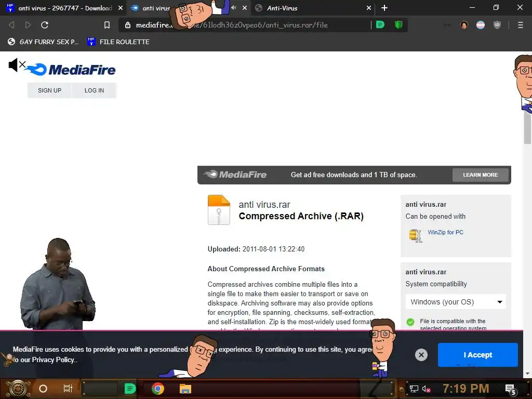This screenshot has width=532, height=399.
Task: Click the green compatibility check icon
Action: pyautogui.click(x=410, y=322)
